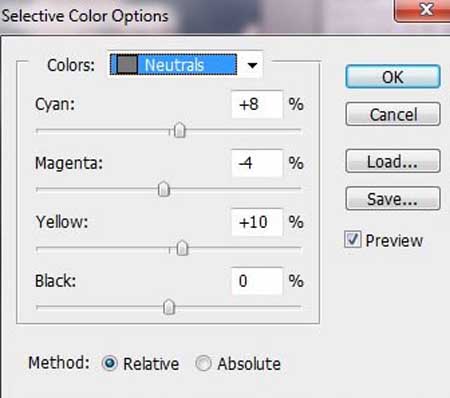Open the Load... button
Image resolution: width=450 pixels, height=398 pixels.
click(393, 161)
